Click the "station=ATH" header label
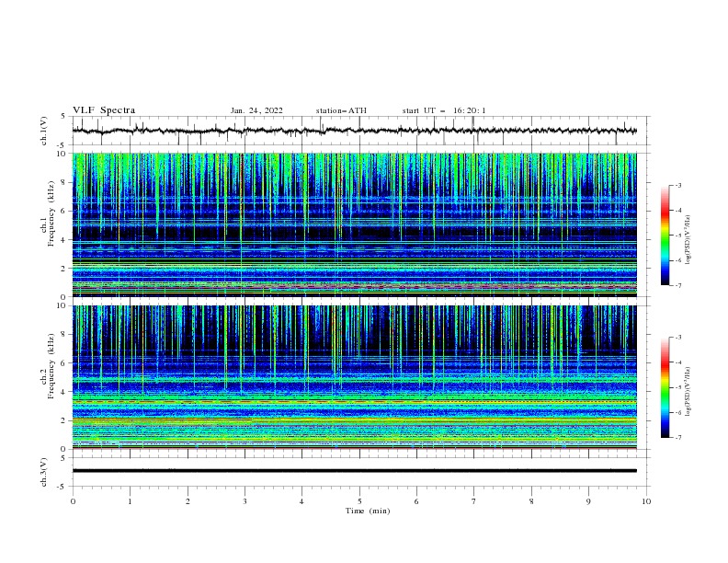The width and height of the screenshot is (728, 563). point(341,110)
